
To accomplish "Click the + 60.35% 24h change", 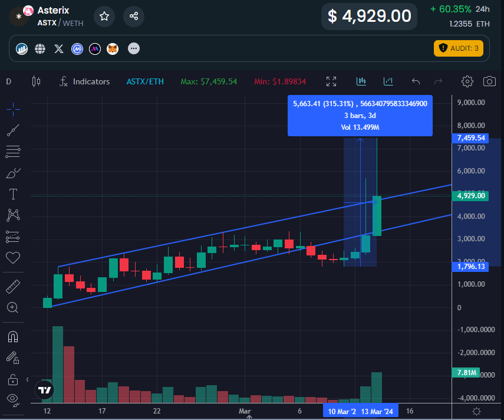I will click(x=460, y=9).
